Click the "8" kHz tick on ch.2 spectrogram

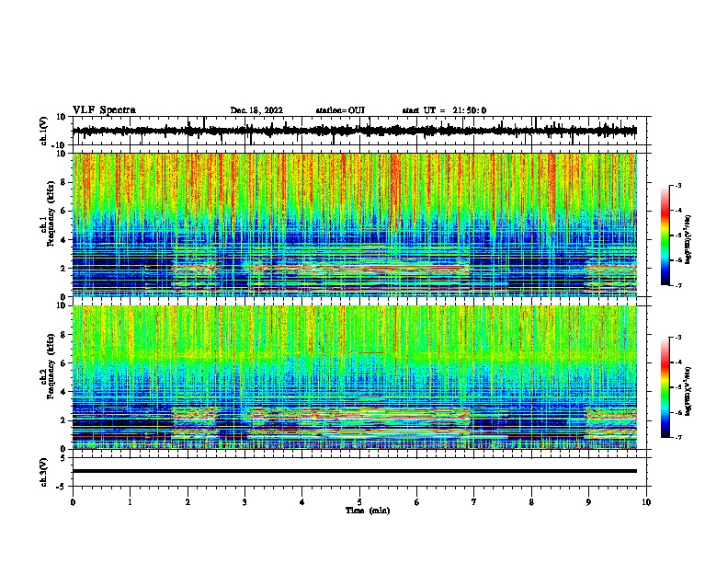click(63, 335)
